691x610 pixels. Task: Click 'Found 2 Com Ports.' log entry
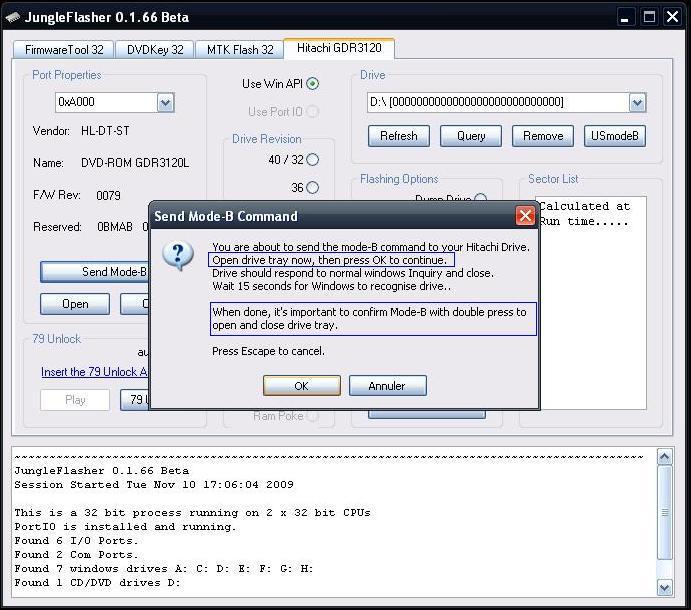76,554
